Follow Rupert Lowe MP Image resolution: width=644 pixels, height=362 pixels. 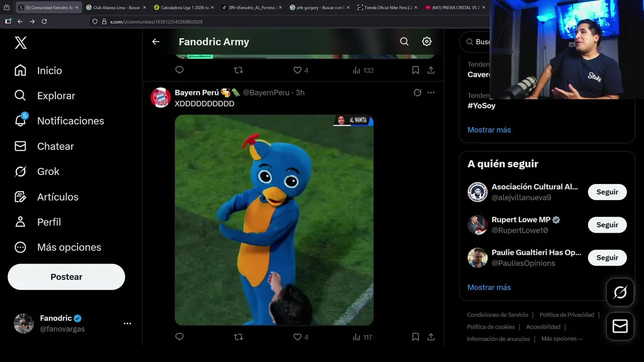click(x=607, y=225)
